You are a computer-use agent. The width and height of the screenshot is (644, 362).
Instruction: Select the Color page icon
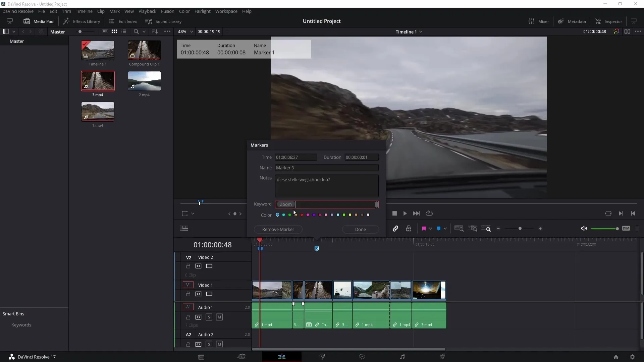(363, 357)
